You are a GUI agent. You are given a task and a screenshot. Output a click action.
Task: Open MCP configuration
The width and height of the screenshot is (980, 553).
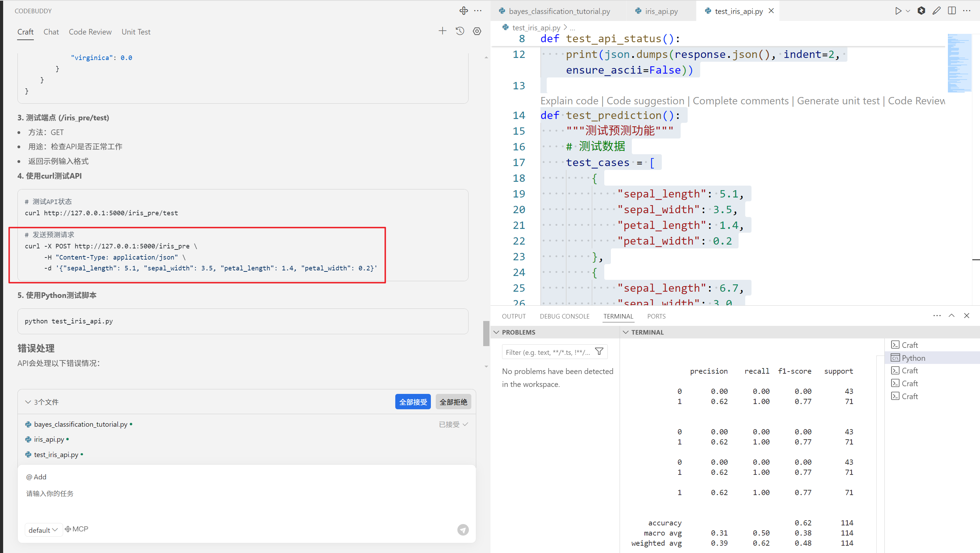(76, 529)
